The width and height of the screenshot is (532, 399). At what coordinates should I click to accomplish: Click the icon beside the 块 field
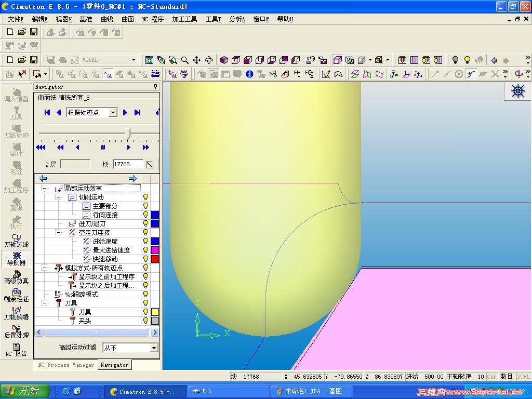150,165
